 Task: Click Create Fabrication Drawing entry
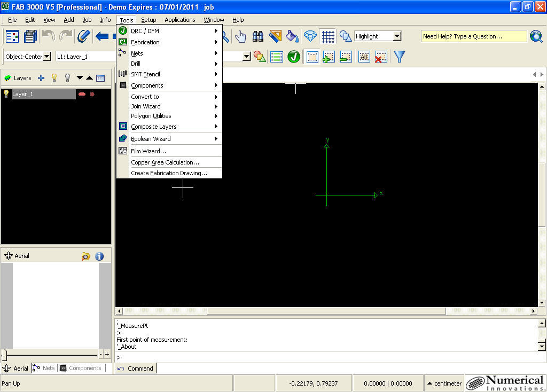pyautogui.click(x=169, y=173)
